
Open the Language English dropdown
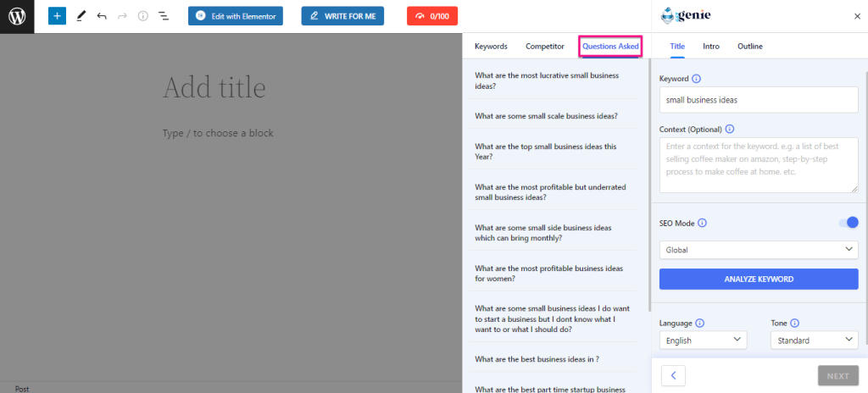click(x=703, y=340)
